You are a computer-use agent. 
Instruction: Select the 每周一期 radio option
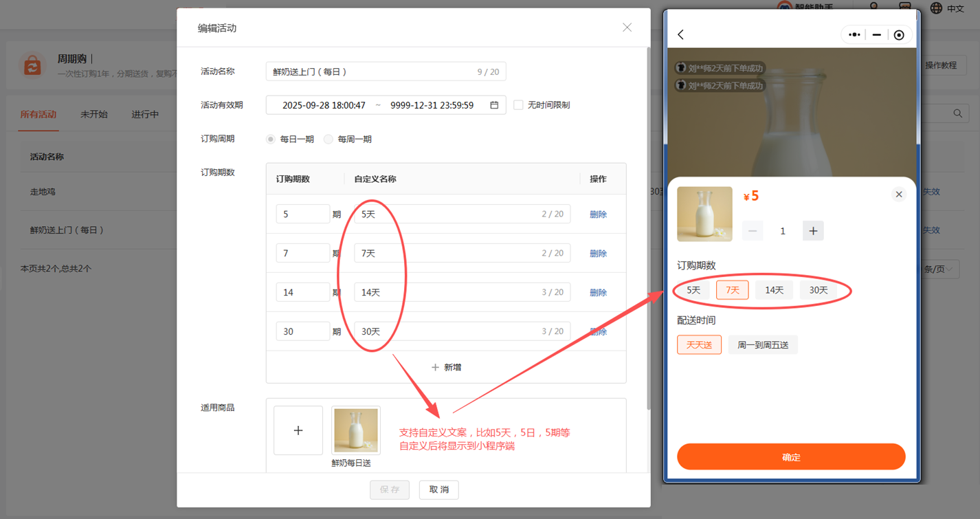[328, 139]
